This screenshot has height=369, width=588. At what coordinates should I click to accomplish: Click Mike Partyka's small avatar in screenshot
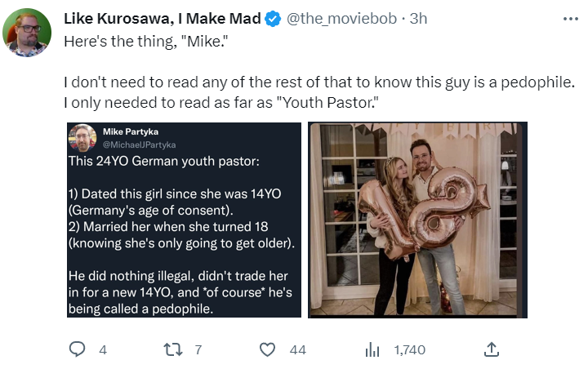point(82,137)
